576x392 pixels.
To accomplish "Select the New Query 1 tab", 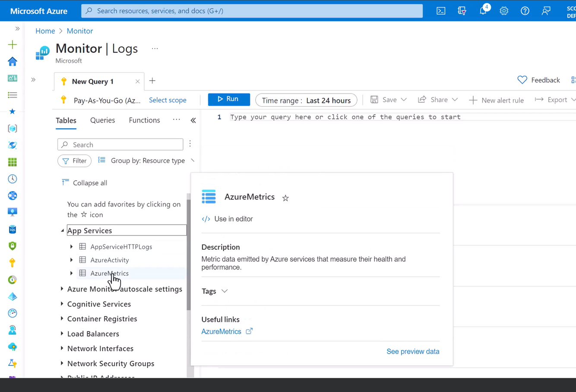I will point(93,82).
